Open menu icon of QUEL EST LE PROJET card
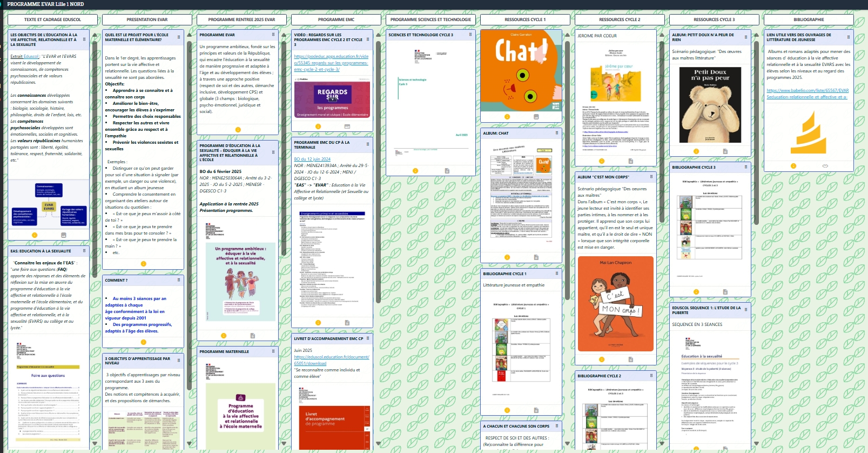The image size is (868, 453). point(179,37)
